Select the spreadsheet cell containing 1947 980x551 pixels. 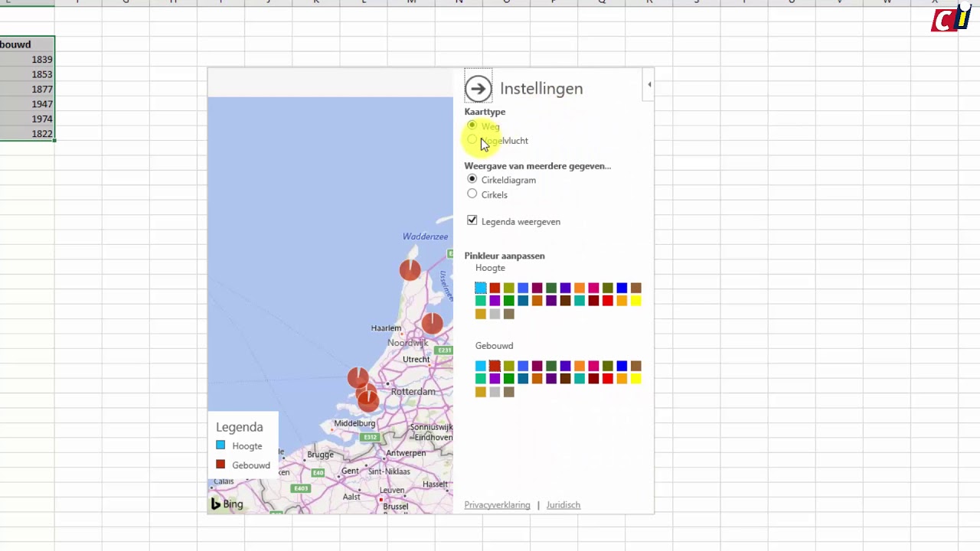(27, 104)
